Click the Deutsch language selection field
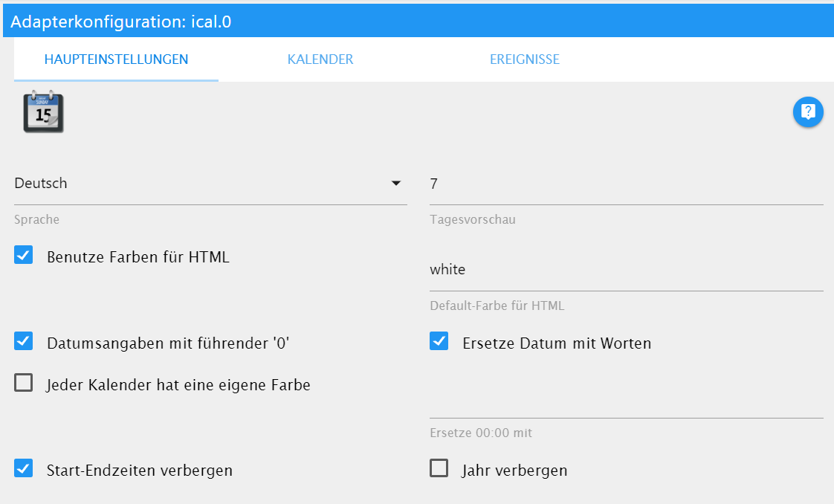This screenshot has height=504, width=834. pyautogui.click(x=201, y=184)
